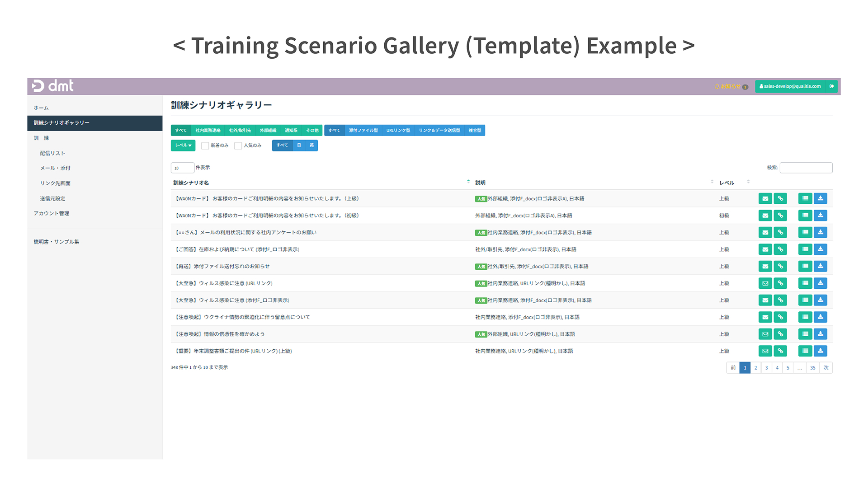Click the 検索 search input field
868x488 pixels.
[806, 168]
